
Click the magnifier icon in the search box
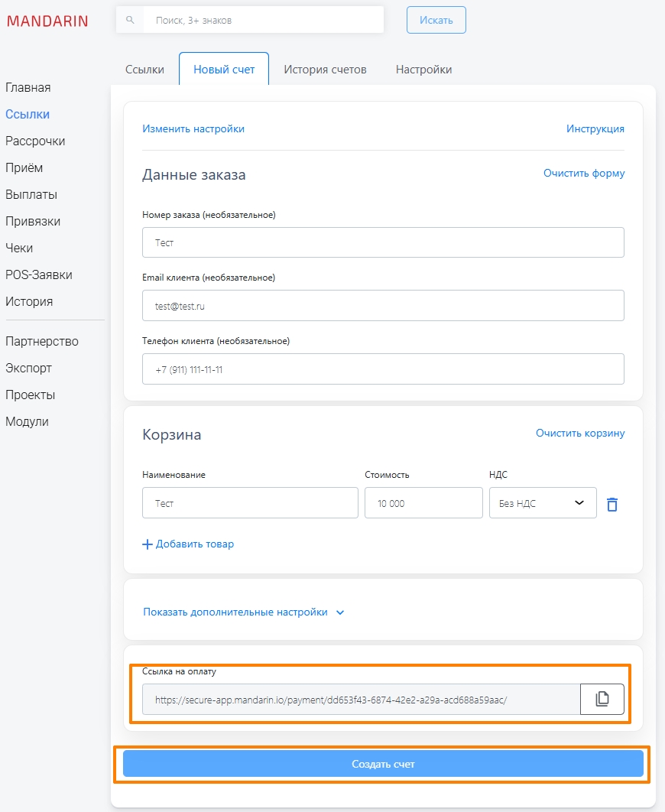pyautogui.click(x=130, y=20)
